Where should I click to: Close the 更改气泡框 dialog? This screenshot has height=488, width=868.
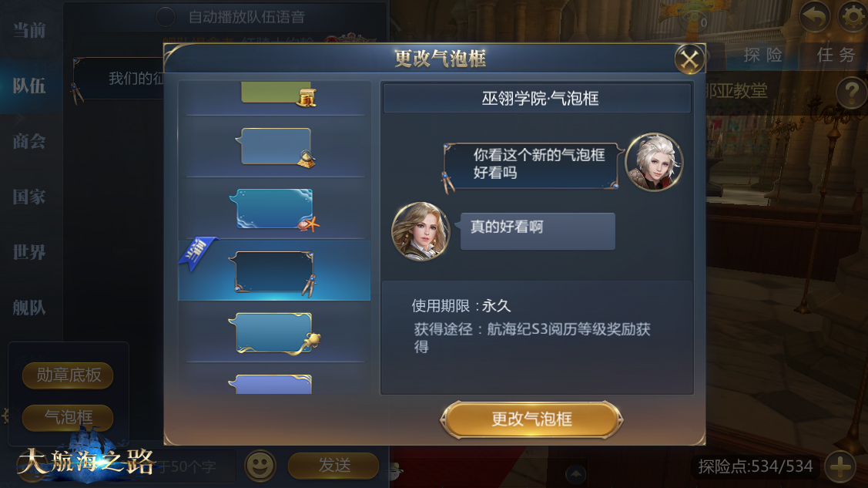pyautogui.click(x=689, y=59)
